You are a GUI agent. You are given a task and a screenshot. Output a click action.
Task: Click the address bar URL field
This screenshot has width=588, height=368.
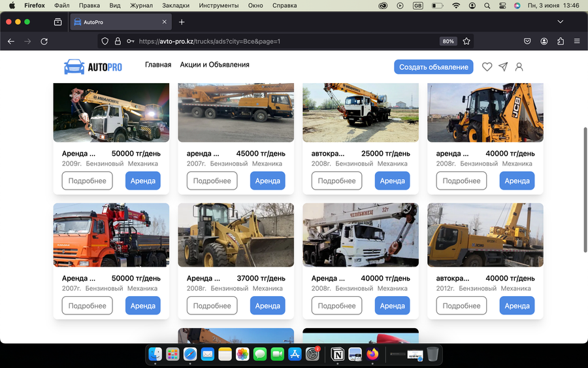click(x=285, y=41)
